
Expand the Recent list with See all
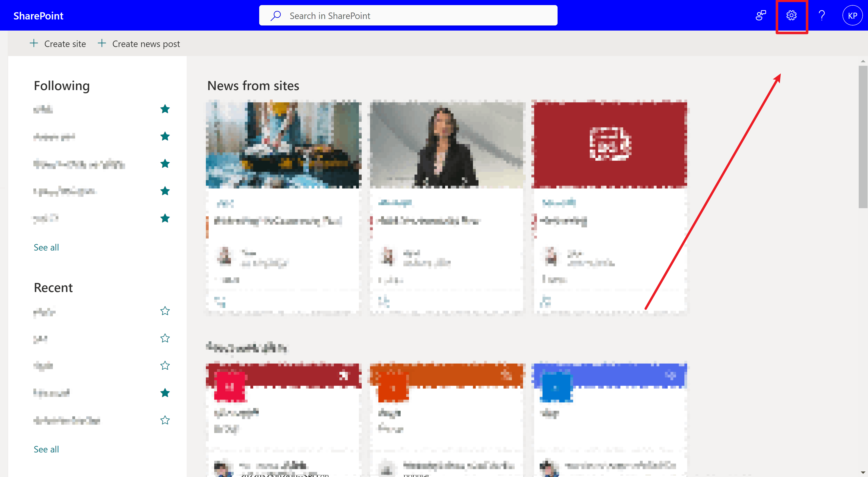click(46, 449)
